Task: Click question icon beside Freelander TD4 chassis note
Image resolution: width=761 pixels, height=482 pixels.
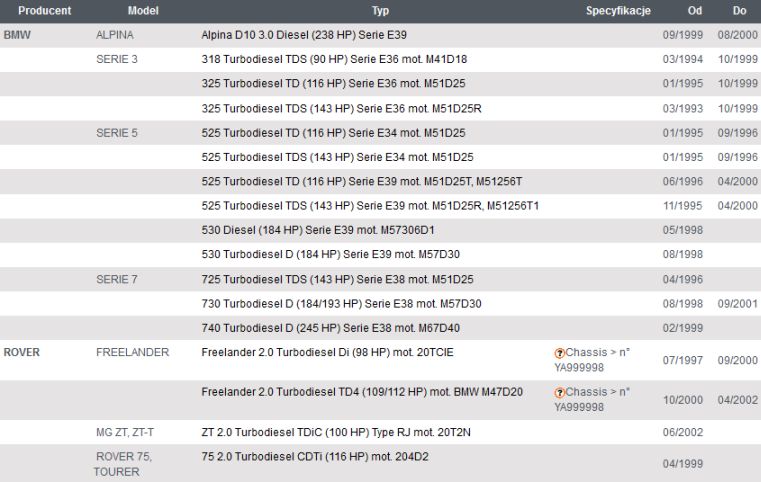Action: point(560,393)
